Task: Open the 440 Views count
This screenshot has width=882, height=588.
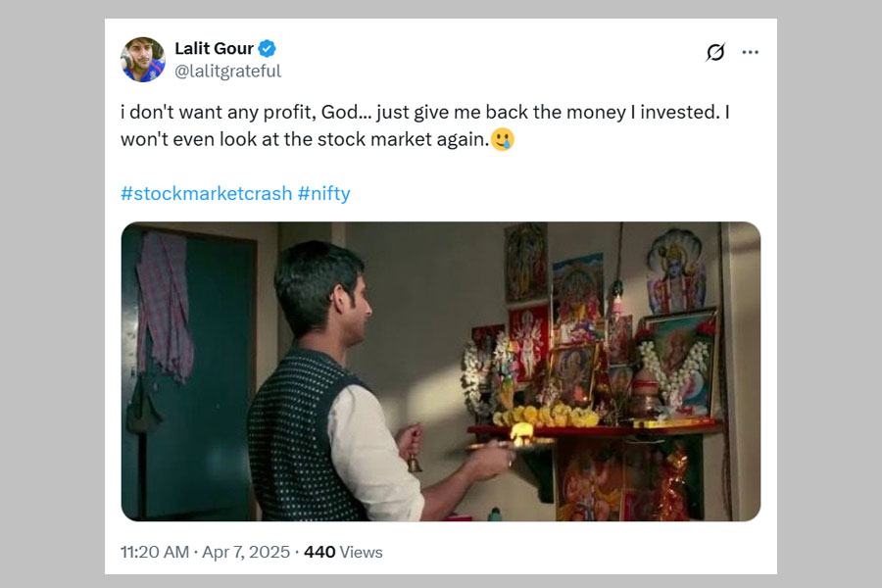Action: [x=343, y=553]
